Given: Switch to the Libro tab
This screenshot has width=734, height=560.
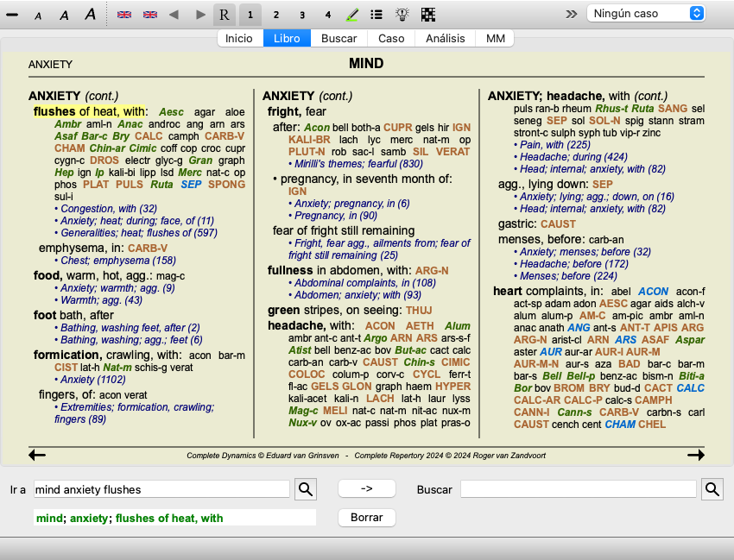Looking at the screenshot, I should click(x=287, y=38).
